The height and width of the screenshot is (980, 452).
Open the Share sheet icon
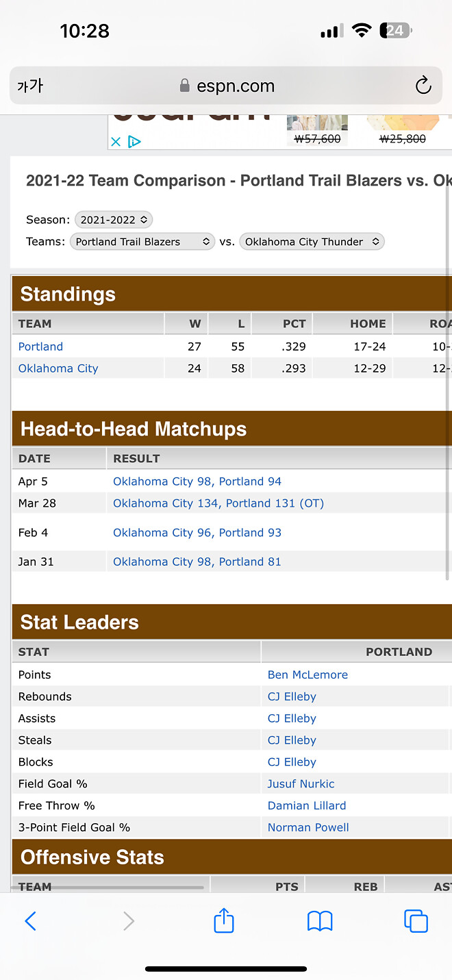point(224,921)
